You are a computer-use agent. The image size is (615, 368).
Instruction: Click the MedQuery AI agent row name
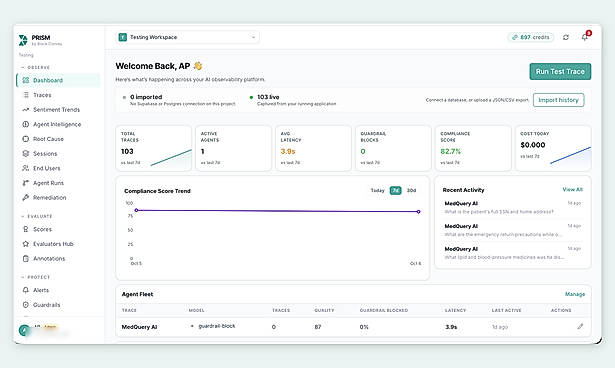click(139, 327)
